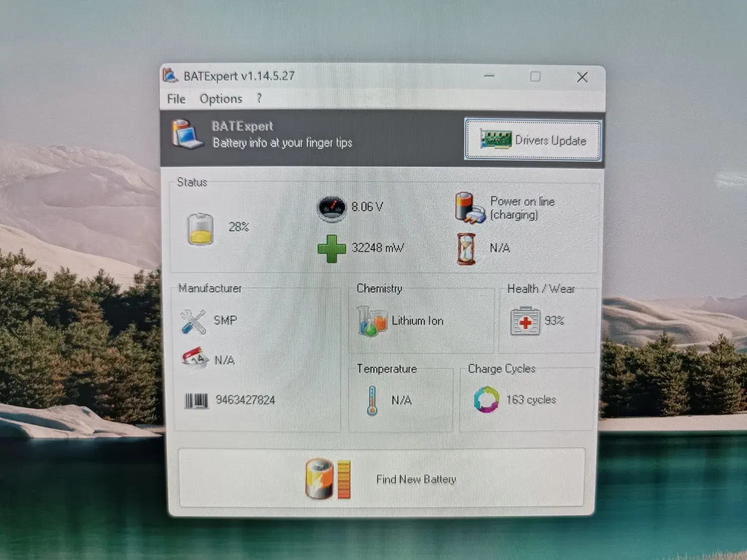This screenshot has width=747, height=560.
Task: Open the File menu
Action: (176, 99)
